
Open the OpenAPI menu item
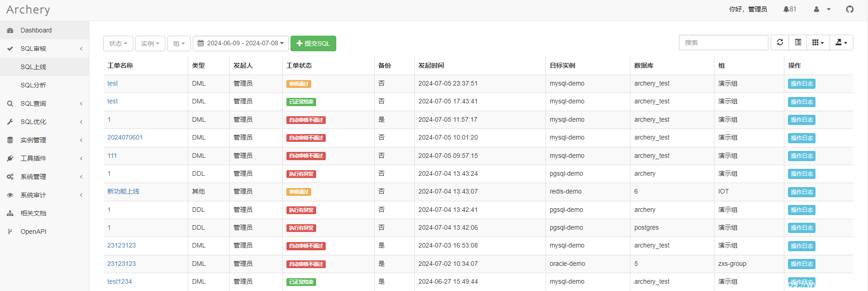click(x=33, y=232)
